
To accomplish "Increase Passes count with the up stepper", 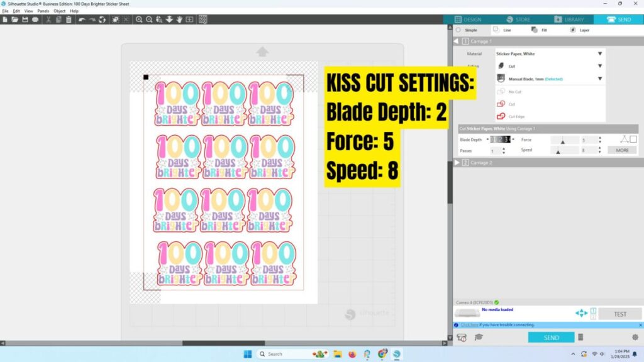I will pyautogui.click(x=504, y=149).
